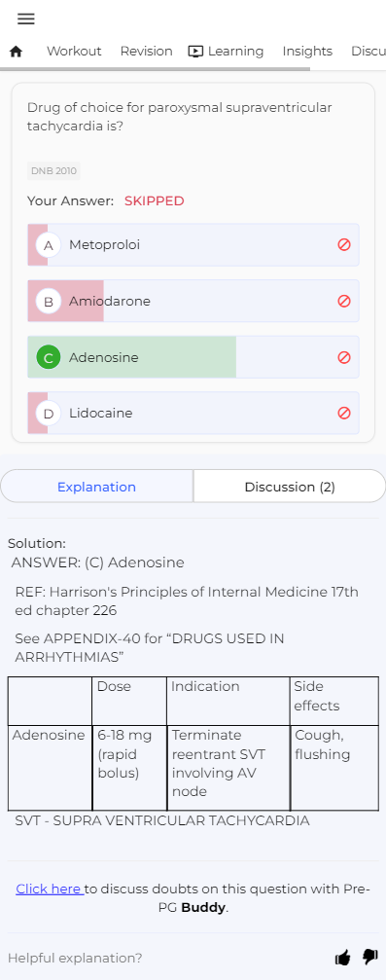
Task: Open the Insights tab
Action: pos(307,52)
